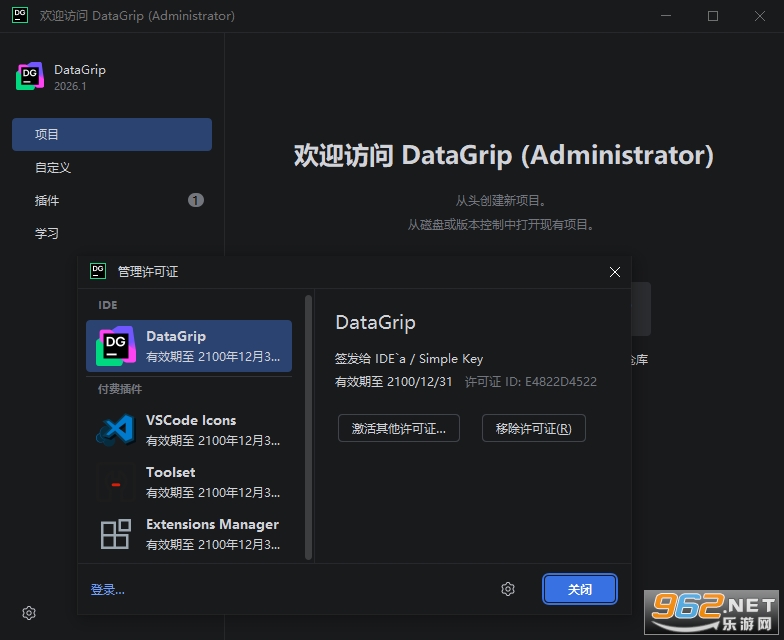The image size is (784, 640).
Task: Click the DataGrip logo in the title bar
Action: [20, 15]
